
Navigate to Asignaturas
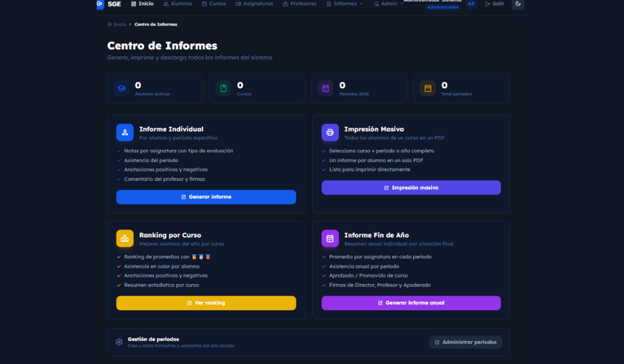254,3
